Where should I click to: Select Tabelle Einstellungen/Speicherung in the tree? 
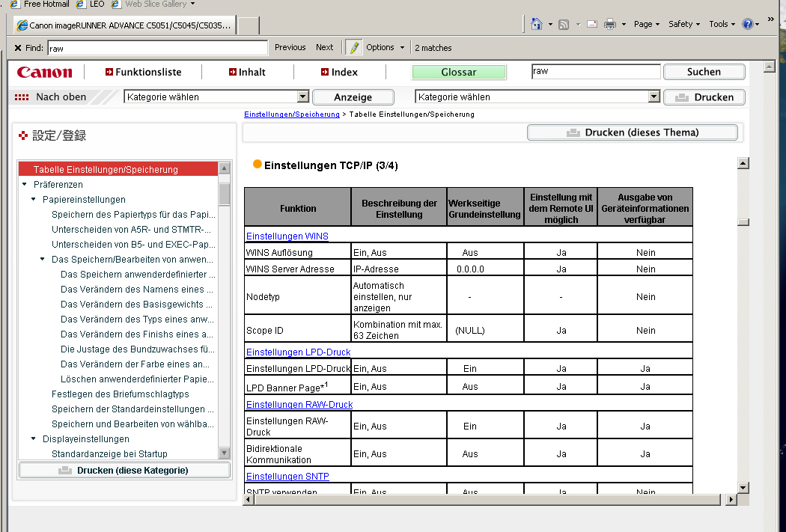click(x=118, y=169)
